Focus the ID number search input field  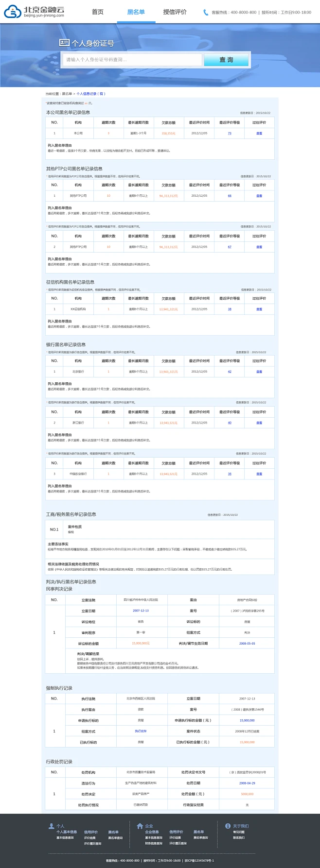point(132,60)
